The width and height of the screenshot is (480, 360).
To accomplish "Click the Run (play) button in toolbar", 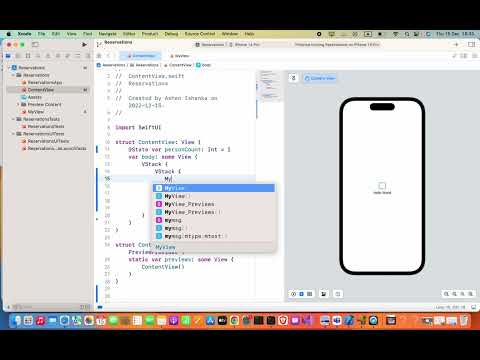I will [x=84, y=44].
